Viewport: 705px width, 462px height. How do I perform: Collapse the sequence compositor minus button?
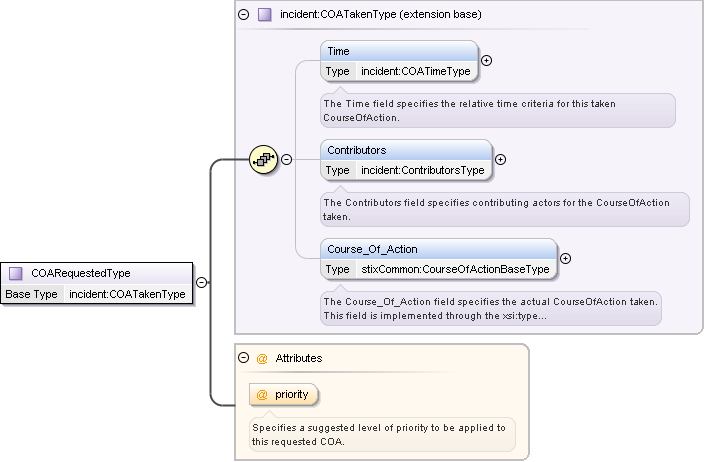287,158
